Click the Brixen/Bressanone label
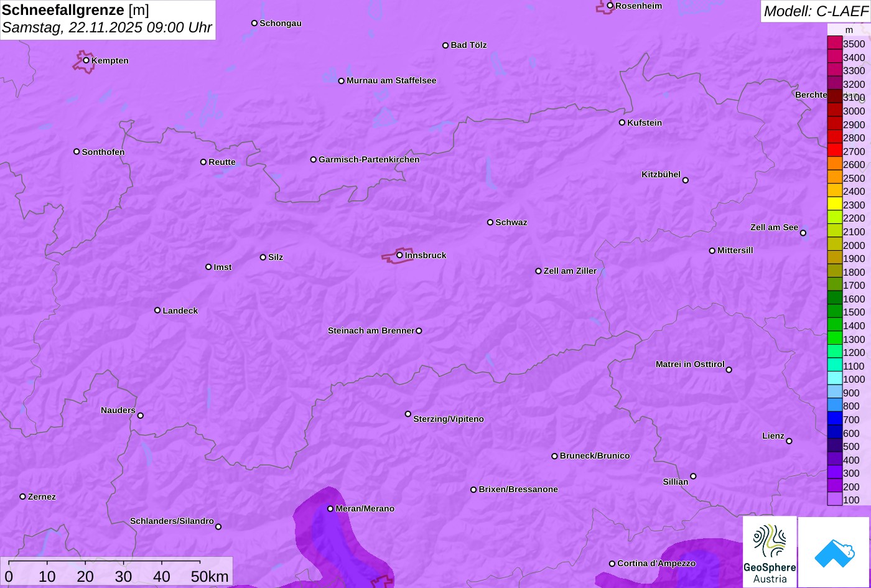Viewport: 871px width, 588px height. [x=518, y=490]
